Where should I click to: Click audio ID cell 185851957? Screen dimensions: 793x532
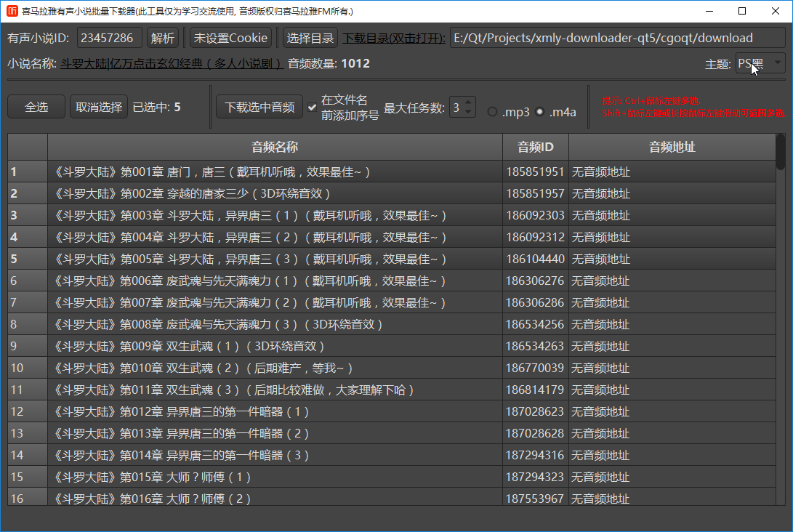point(536,193)
